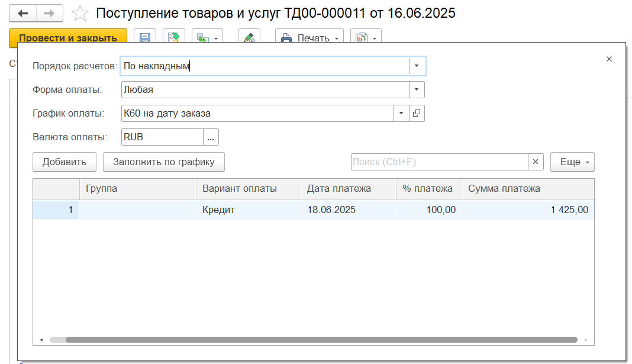
Task: Click the back navigation arrow
Action: [x=23, y=13]
